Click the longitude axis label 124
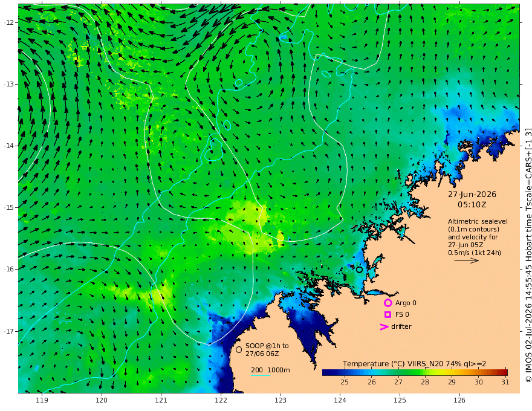The image size is (532, 411). (340, 401)
